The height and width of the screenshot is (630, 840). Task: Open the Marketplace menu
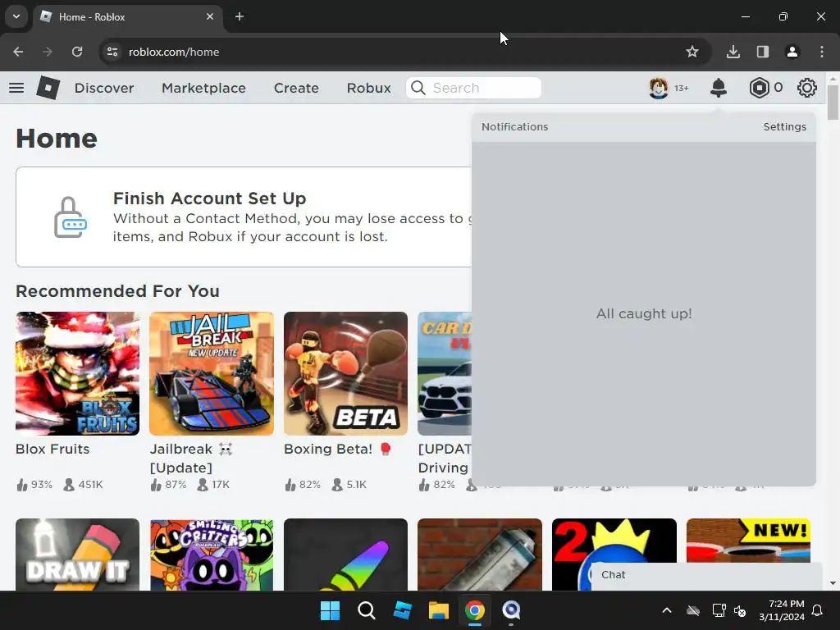point(203,88)
